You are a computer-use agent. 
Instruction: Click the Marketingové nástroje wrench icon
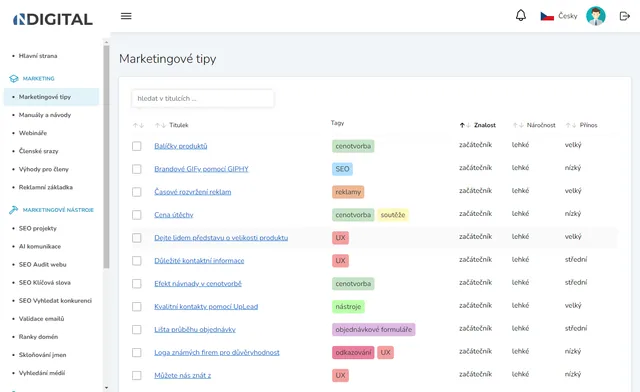(x=13, y=210)
